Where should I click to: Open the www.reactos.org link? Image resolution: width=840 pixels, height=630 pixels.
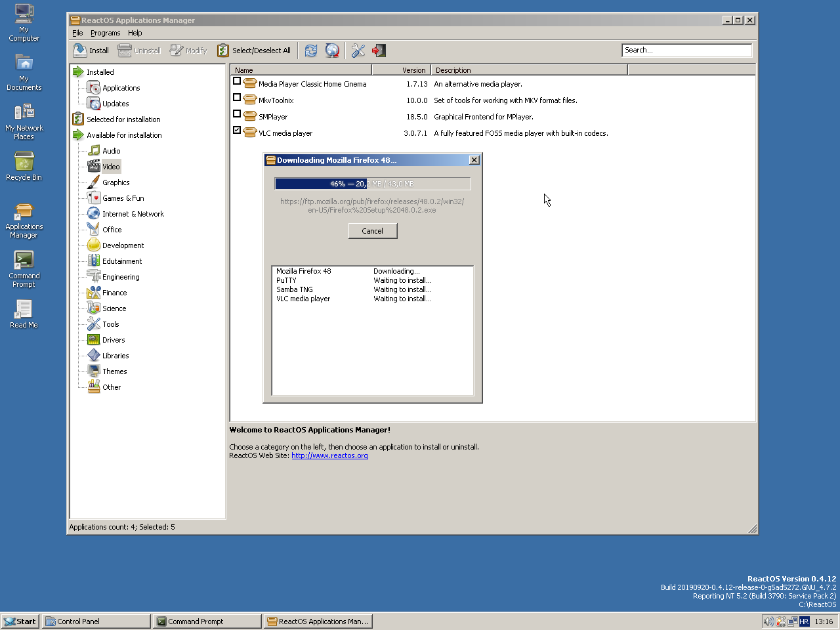329,455
